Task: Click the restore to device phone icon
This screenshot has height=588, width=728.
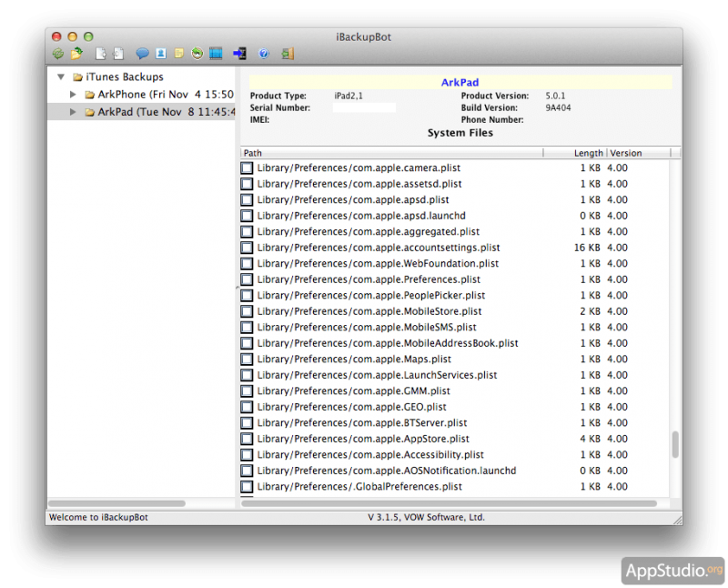Action: click(x=240, y=54)
